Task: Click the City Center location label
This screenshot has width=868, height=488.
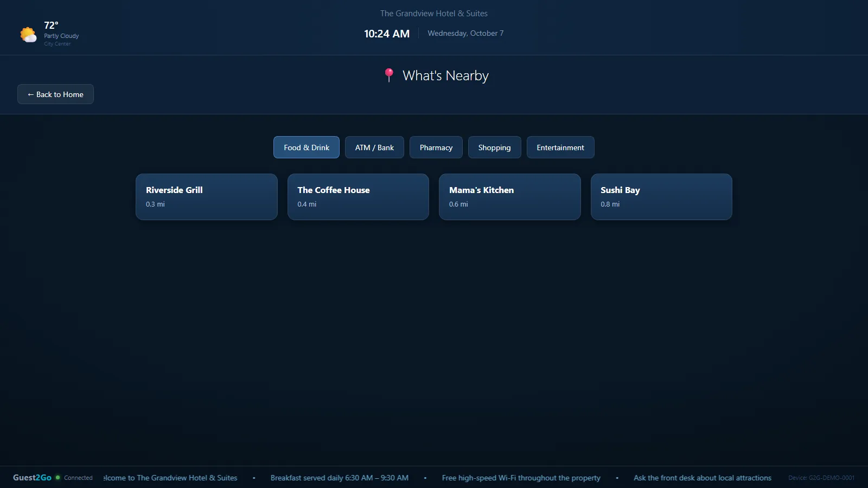Action: [x=58, y=44]
